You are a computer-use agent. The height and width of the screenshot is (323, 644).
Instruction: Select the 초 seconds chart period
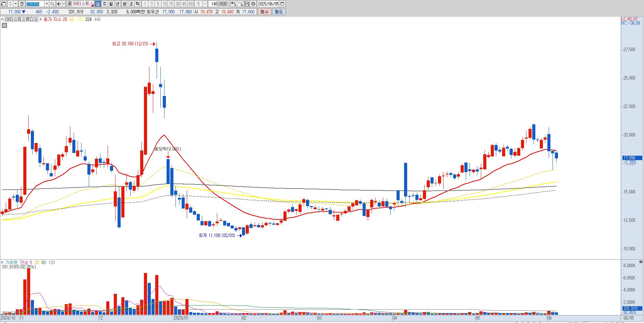[x=131, y=4]
